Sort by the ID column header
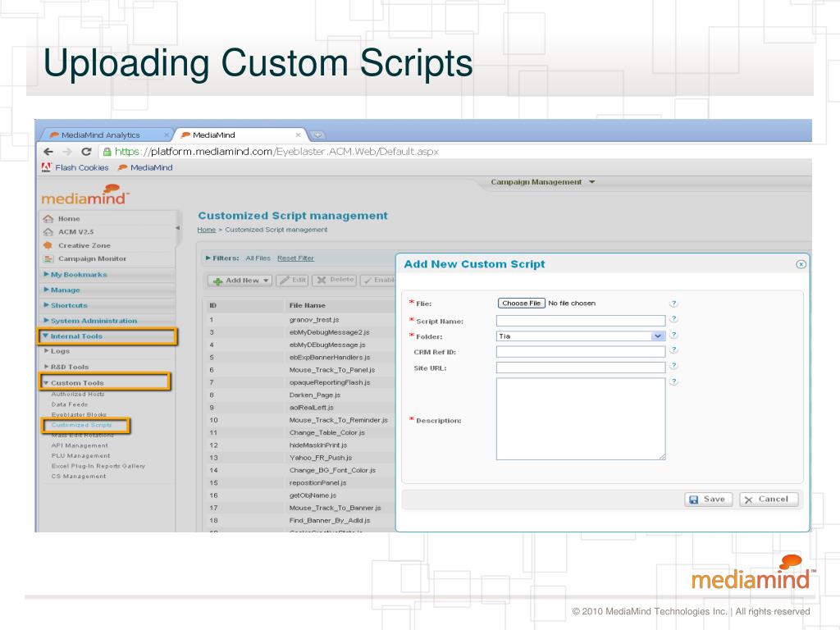The width and height of the screenshot is (840, 630). [x=212, y=305]
